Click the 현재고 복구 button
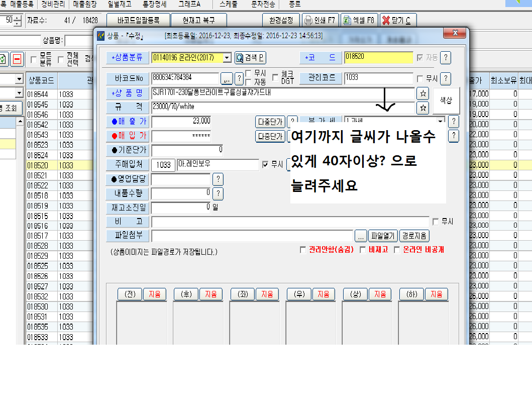Image resolution: width=532 pixels, height=412 pixels. pos(199,21)
